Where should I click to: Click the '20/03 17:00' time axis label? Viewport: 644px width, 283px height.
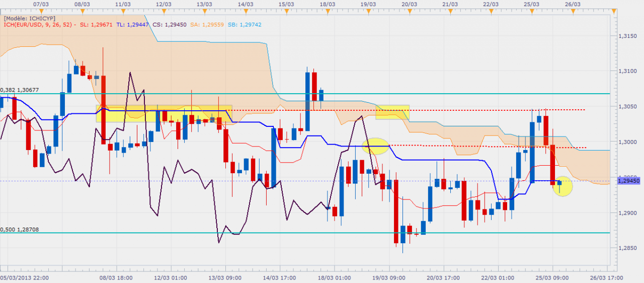(443, 277)
